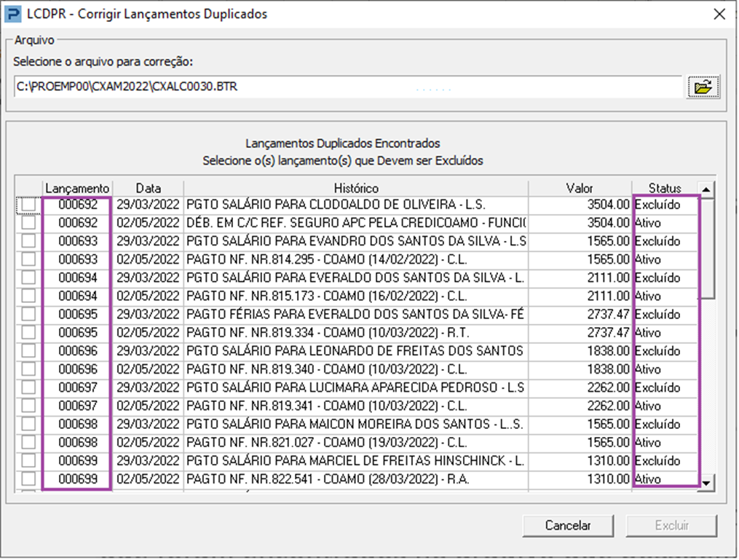Enable checkbox for LEONARDO DE FREITAS row
739x560 pixels.
[28, 351]
